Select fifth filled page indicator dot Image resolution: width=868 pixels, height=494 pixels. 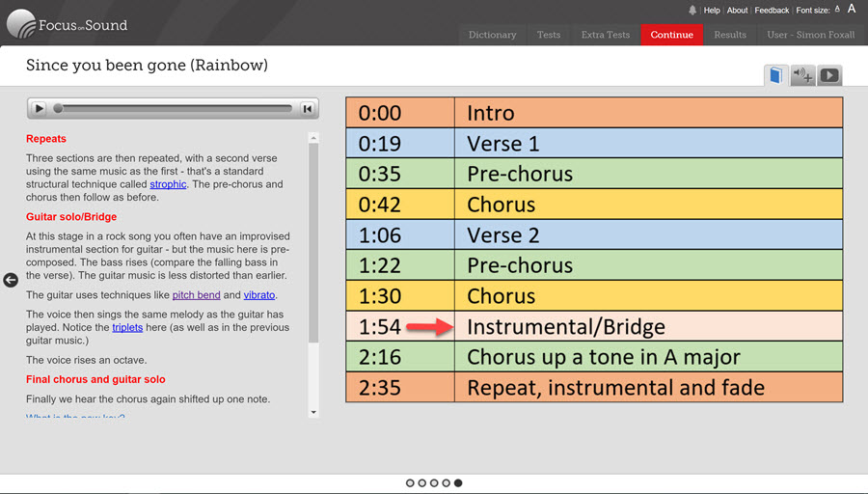[458, 483]
